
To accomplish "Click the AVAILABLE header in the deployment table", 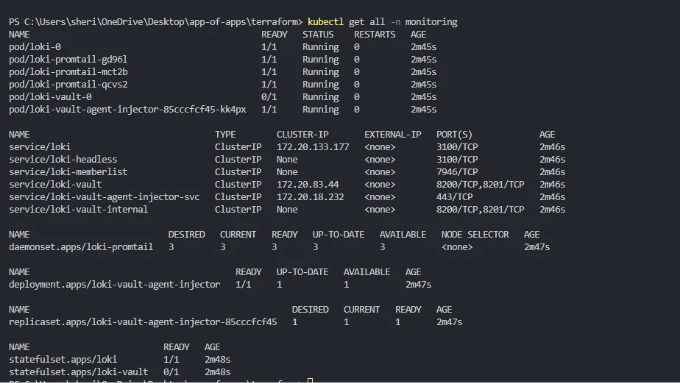I will [x=366, y=272].
